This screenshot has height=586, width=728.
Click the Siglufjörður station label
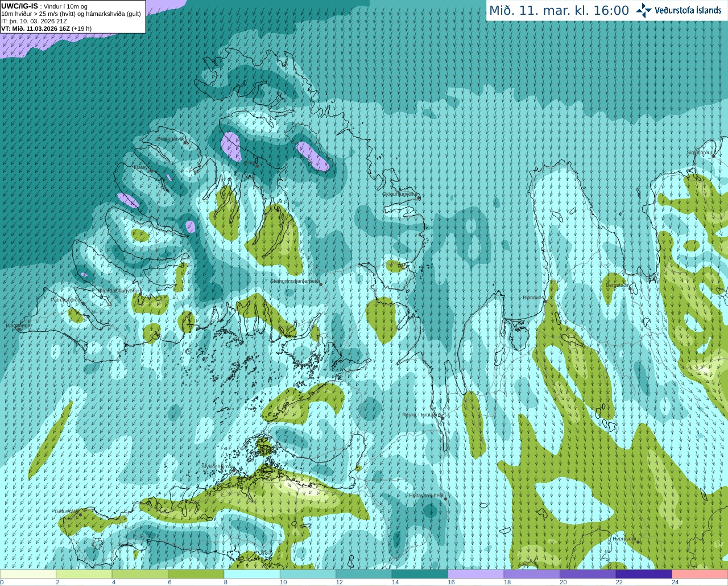click(700, 152)
